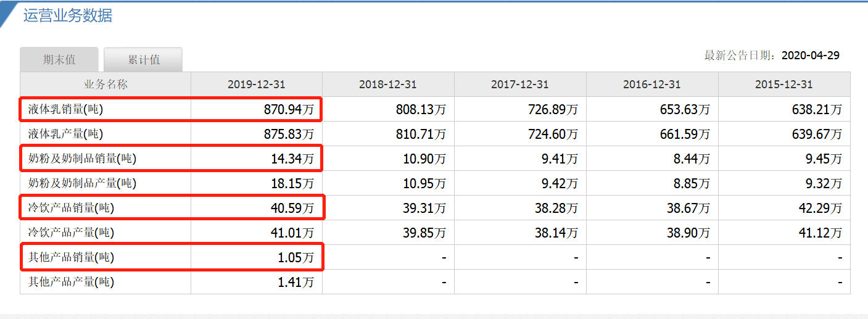This screenshot has width=868, height=319.
Task: Click the 2020-04-29 announcement date
Action: pos(810,56)
